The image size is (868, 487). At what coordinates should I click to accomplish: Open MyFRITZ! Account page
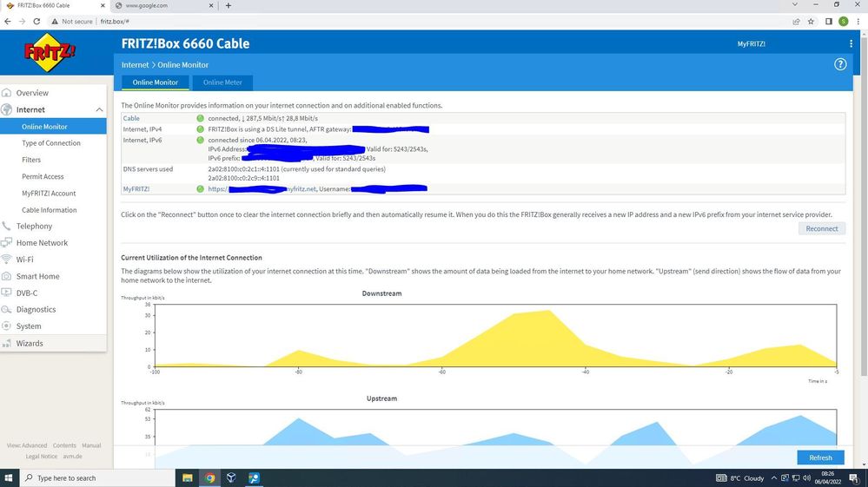49,194
